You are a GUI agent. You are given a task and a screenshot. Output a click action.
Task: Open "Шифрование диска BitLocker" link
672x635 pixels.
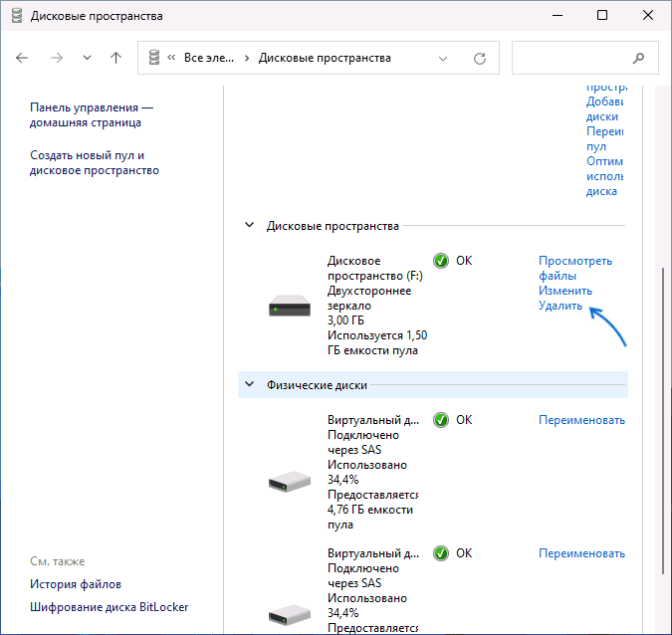pyautogui.click(x=109, y=607)
